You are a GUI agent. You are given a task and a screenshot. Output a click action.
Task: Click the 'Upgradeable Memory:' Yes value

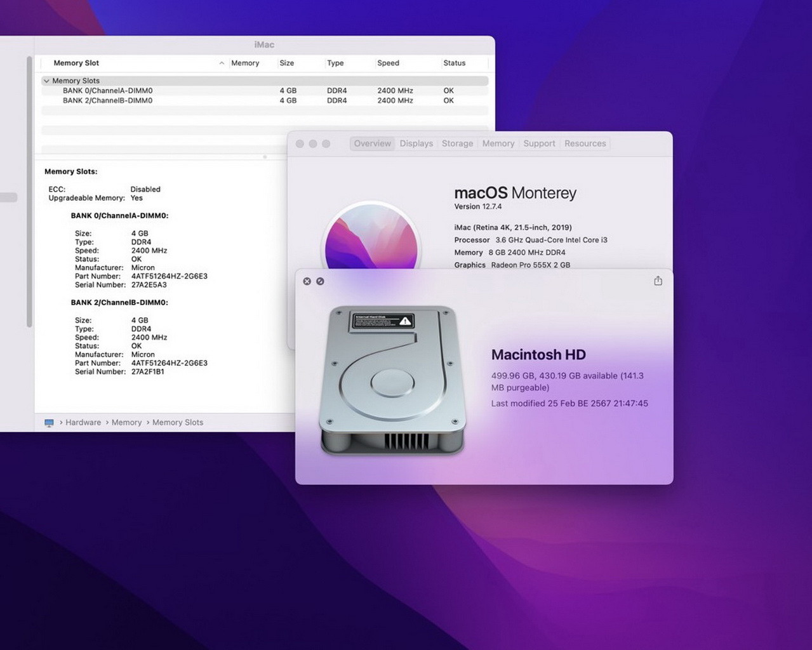136,198
